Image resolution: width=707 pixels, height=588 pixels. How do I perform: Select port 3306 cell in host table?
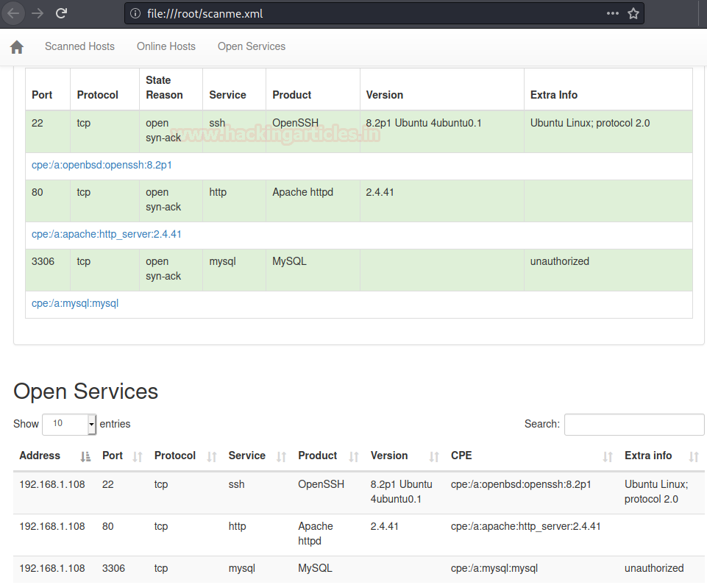click(48, 269)
